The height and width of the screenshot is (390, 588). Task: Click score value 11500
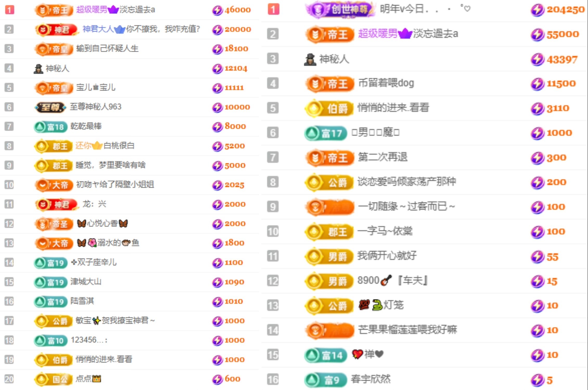point(561,84)
